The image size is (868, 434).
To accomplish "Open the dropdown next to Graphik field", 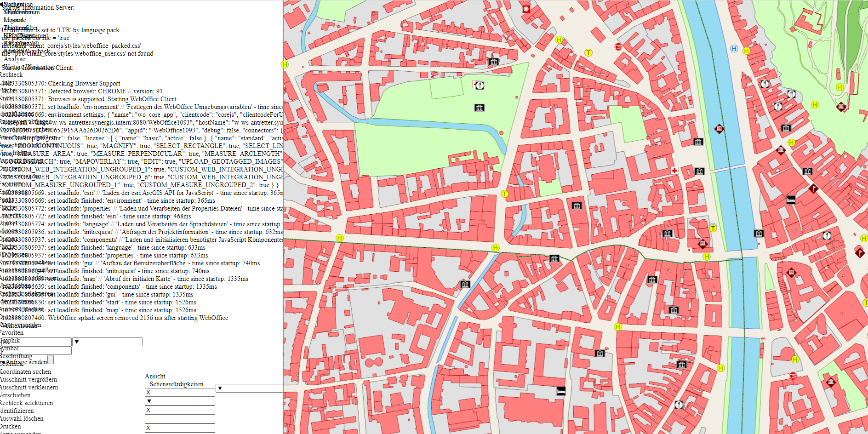I will [108, 342].
